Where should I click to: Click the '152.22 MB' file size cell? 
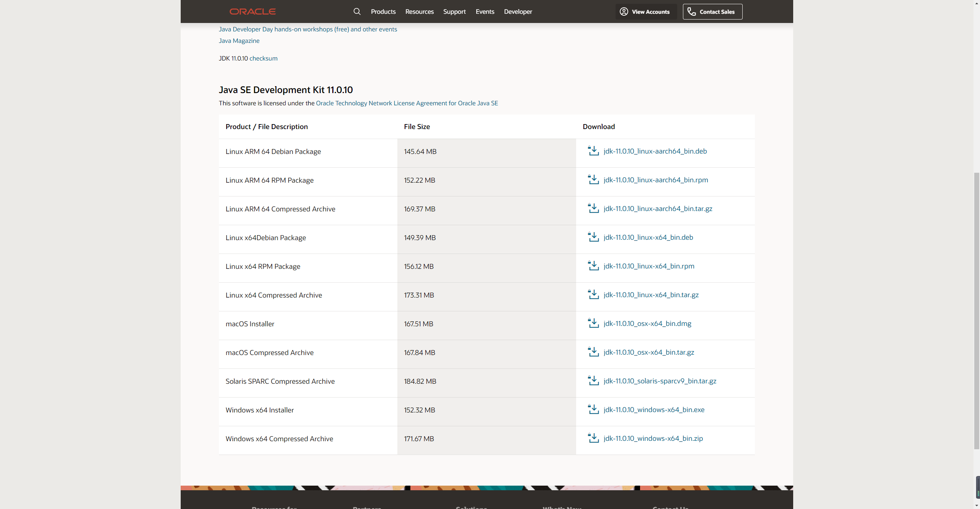click(487, 182)
